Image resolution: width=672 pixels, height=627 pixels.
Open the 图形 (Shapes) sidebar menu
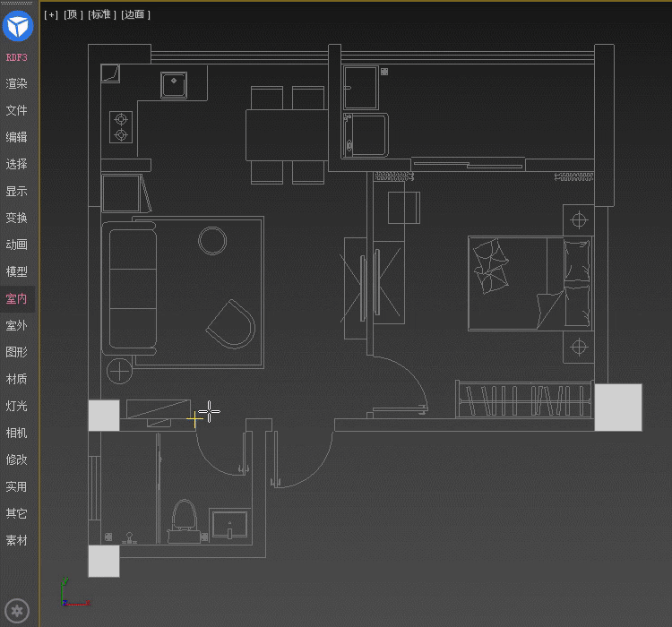click(17, 352)
